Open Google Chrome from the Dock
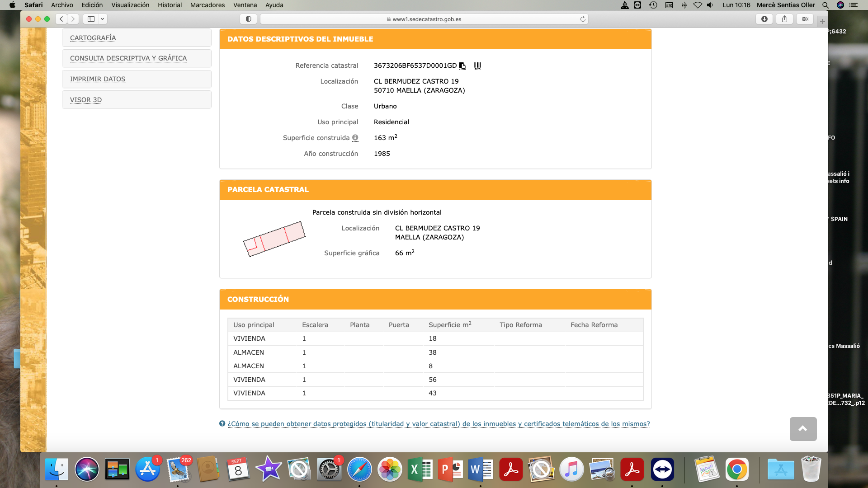The height and width of the screenshot is (488, 868). pyautogui.click(x=737, y=470)
